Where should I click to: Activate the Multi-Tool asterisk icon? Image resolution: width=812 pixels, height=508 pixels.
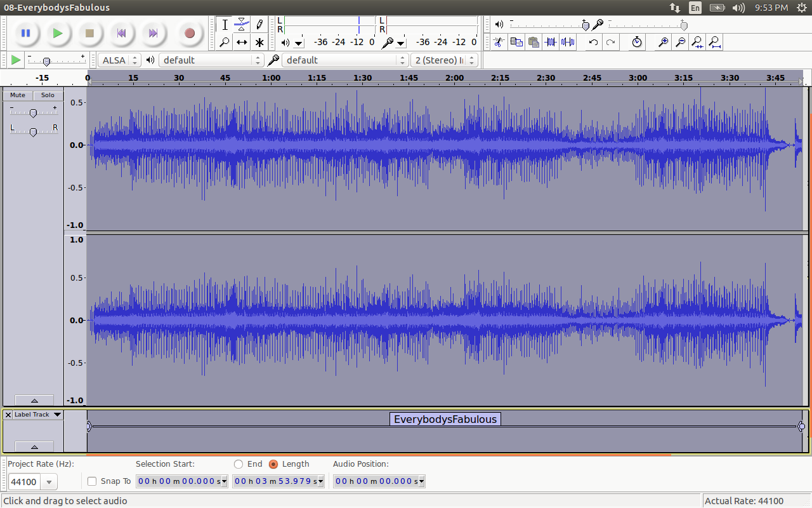(x=259, y=43)
